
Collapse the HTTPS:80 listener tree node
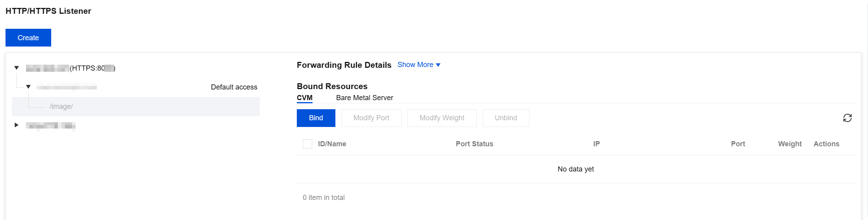[17, 68]
